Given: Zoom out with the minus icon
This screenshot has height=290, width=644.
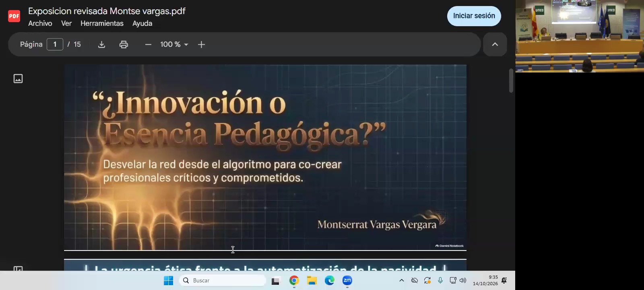Looking at the screenshot, I should pyautogui.click(x=148, y=44).
